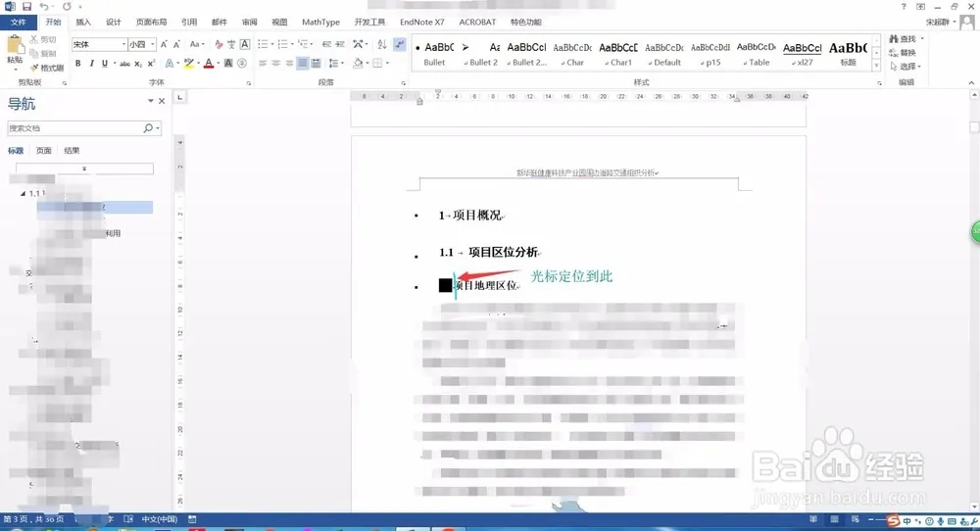The image size is (980, 531).
Task: Switch to the EndNote X7 tab
Action: click(421, 22)
